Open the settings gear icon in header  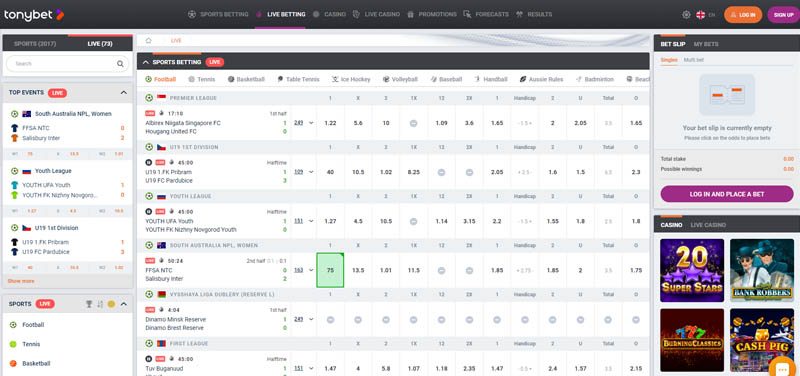[686, 15]
